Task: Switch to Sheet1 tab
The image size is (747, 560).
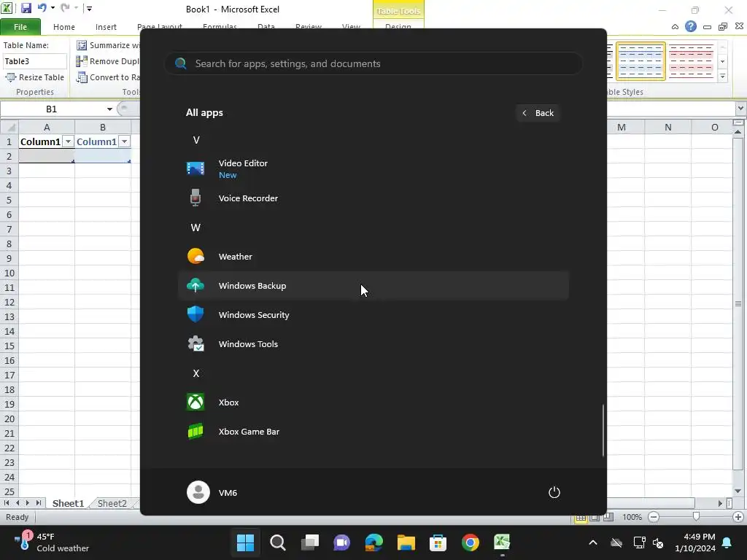Action: (x=68, y=503)
